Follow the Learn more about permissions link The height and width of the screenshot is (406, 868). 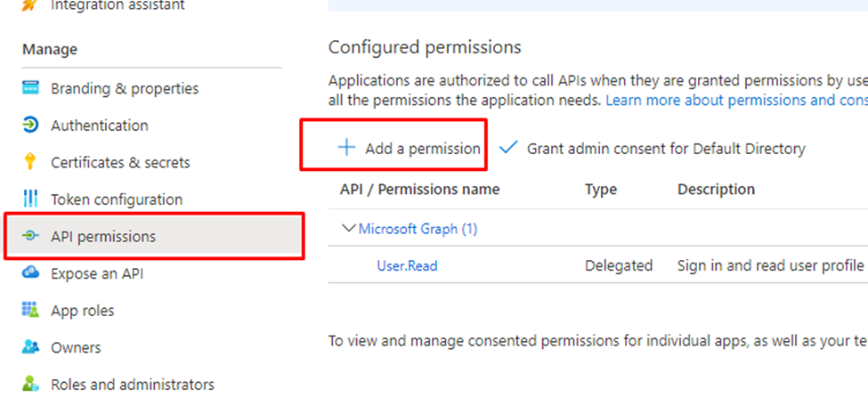click(x=735, y=101)
